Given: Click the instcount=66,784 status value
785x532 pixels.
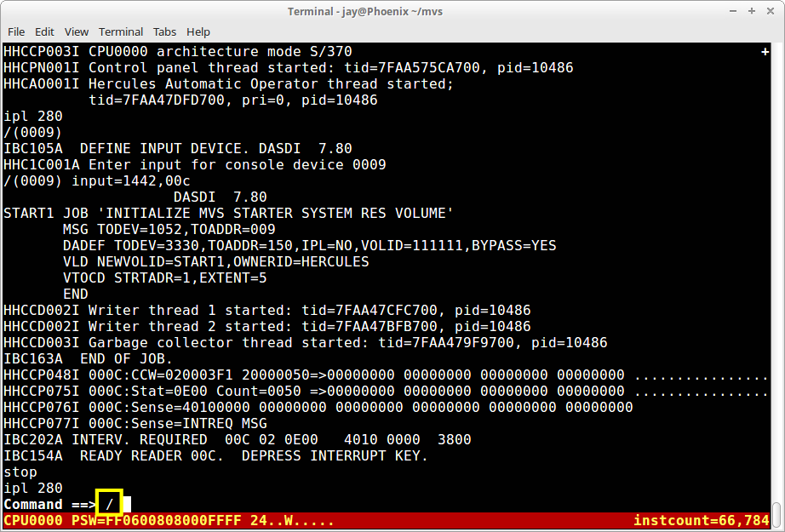Looking at the screenshot, I should click(x=701, y=520).
